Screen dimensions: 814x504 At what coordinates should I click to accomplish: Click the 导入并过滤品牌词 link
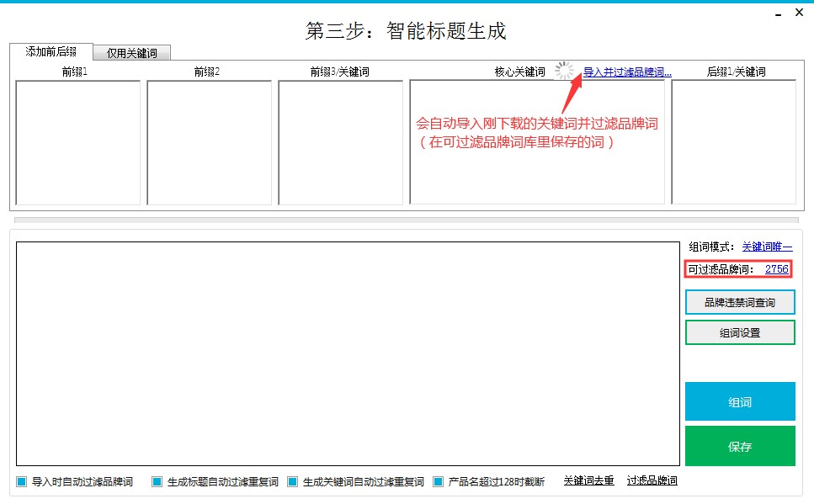pos(627,72)
